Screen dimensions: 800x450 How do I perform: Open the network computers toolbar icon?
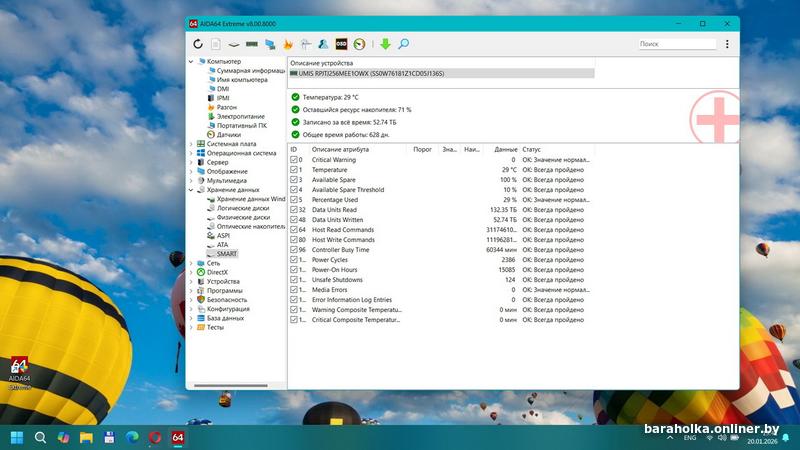(x=270, y=44)
